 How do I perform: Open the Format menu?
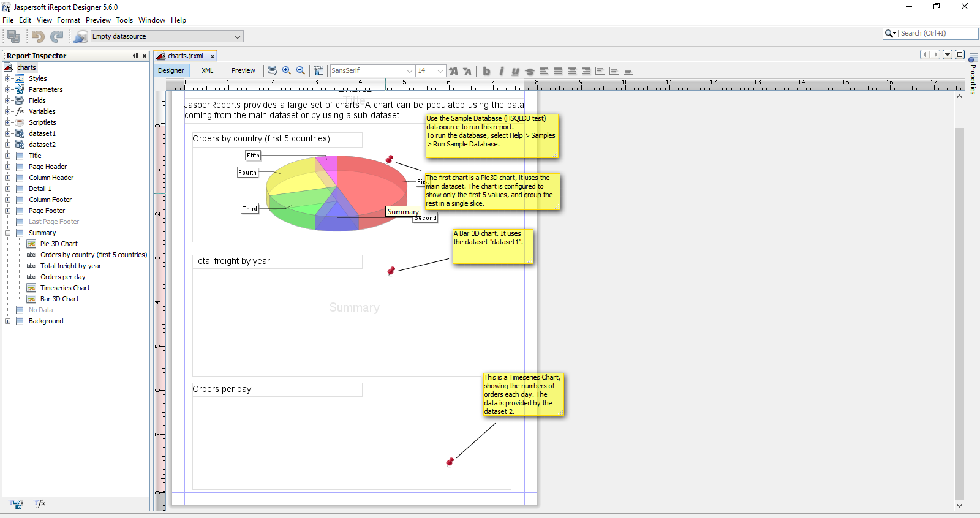point(69,20)
